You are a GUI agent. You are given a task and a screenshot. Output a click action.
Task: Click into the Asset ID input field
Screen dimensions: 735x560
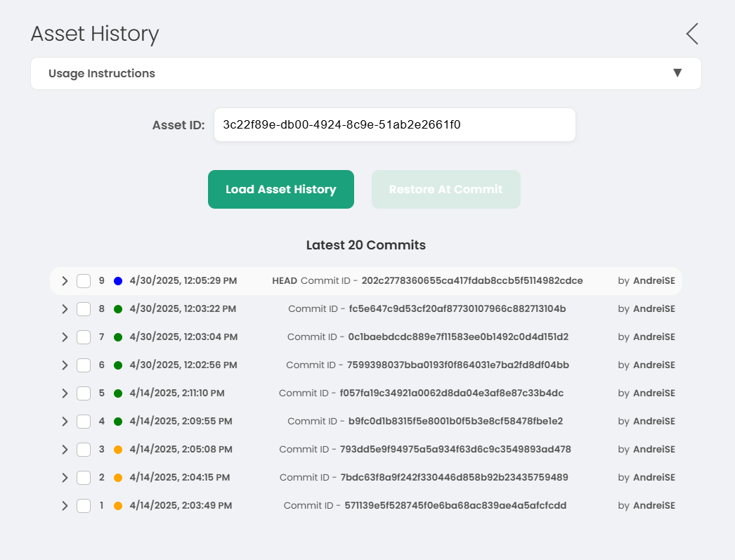tap(394, 125)
